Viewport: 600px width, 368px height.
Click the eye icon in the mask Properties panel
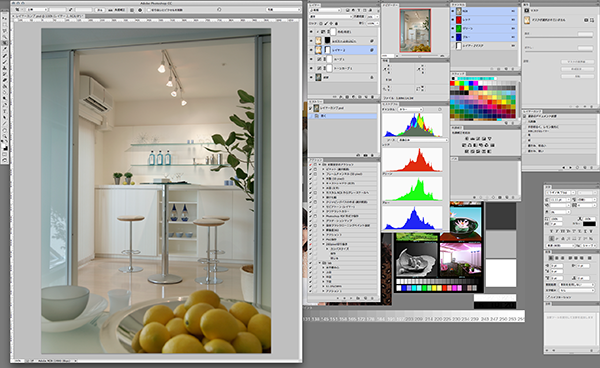(x=585, y=20)
